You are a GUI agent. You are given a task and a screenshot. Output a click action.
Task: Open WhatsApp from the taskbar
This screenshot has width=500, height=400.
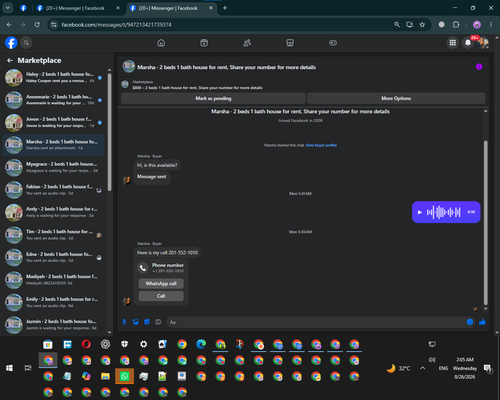(124, 376)
